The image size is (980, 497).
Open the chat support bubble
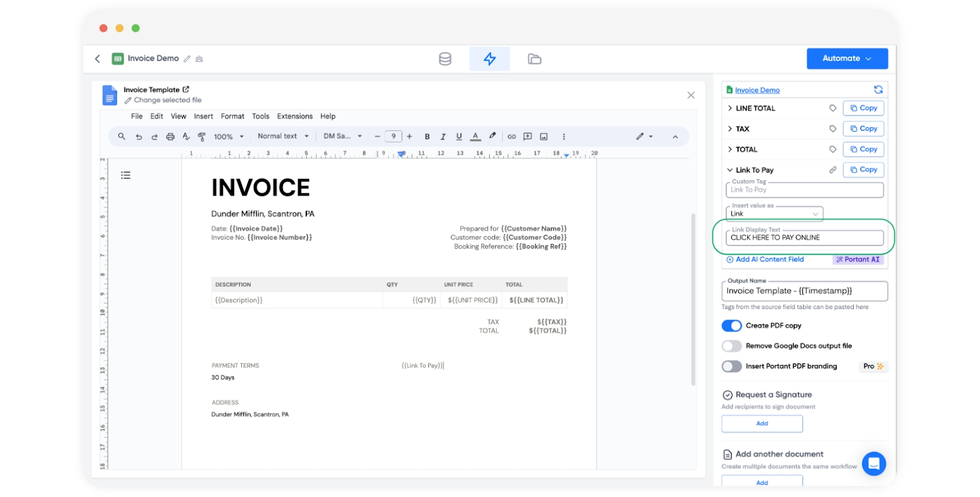click(873, 463)
